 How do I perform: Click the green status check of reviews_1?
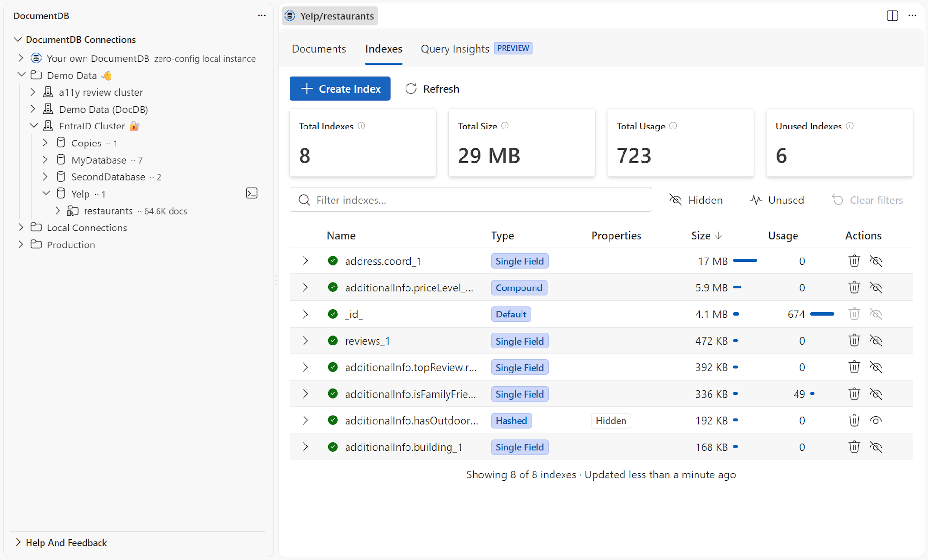[x=333, y=341]
